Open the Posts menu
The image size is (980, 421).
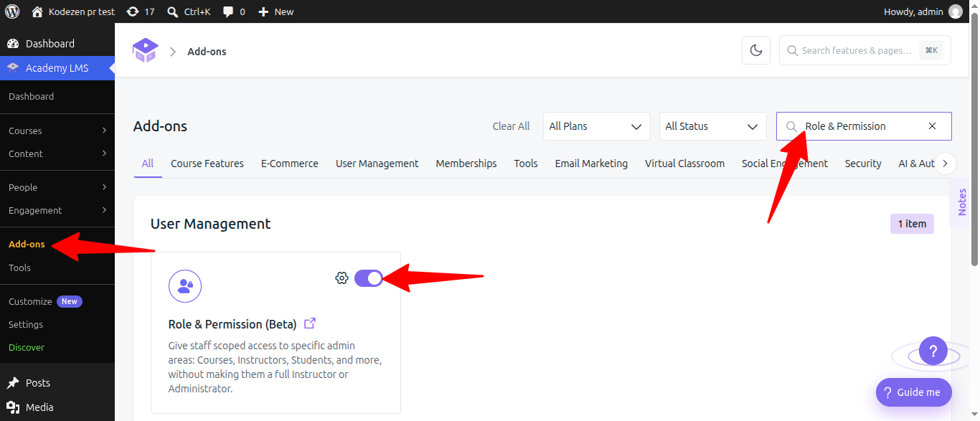(x=57, y=383)
